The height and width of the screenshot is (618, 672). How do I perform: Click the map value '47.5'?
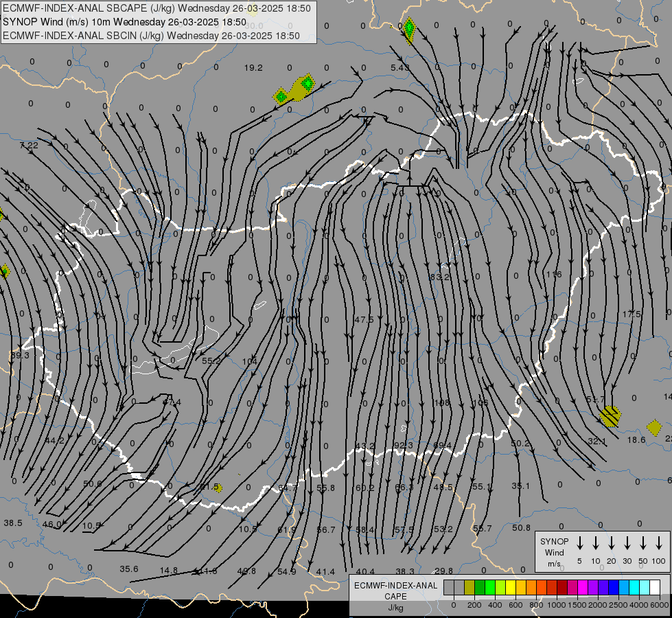[364, 319]
